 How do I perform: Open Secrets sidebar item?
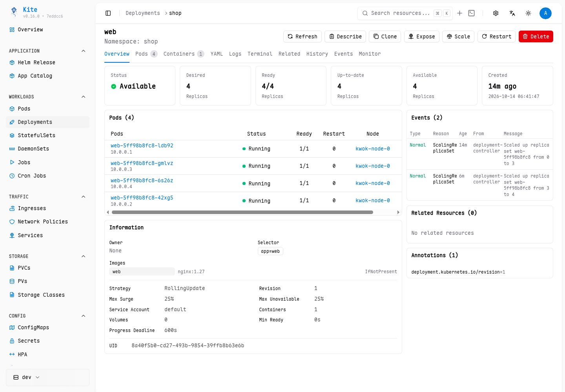pos(47,341)
